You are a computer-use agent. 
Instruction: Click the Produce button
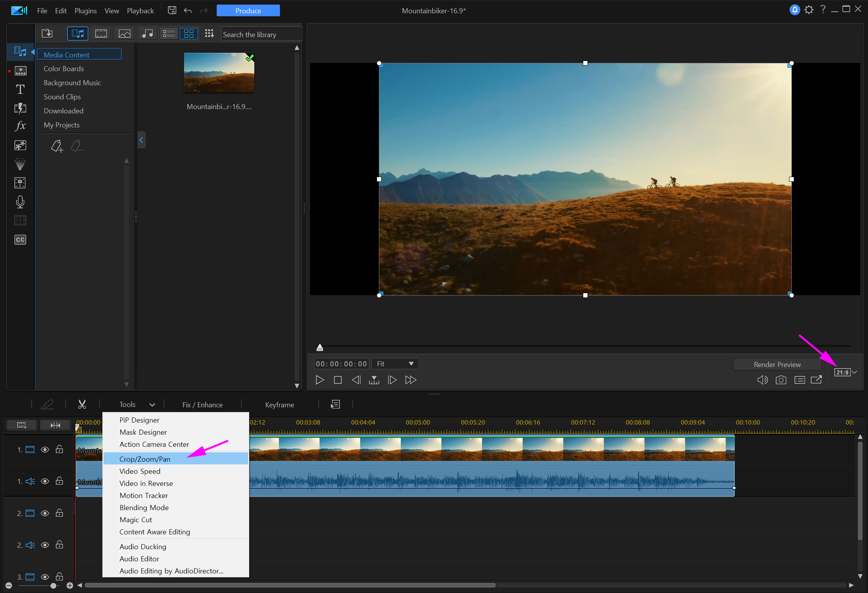click(x=248, y=11)
